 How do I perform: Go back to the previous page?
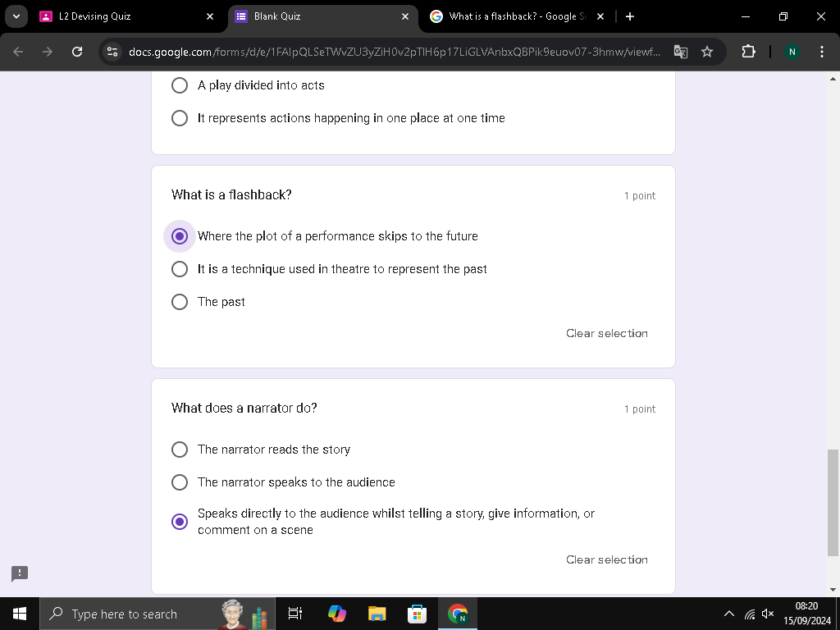[18, 52]
